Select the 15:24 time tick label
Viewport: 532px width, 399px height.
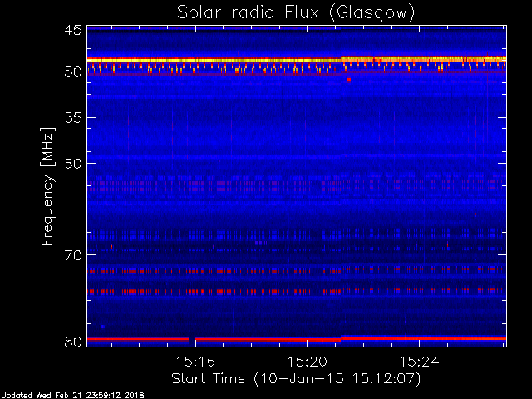(419, 362)
